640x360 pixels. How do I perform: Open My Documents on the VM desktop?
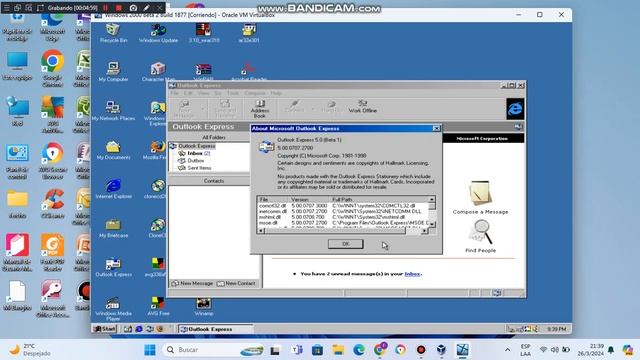point(113,150)
